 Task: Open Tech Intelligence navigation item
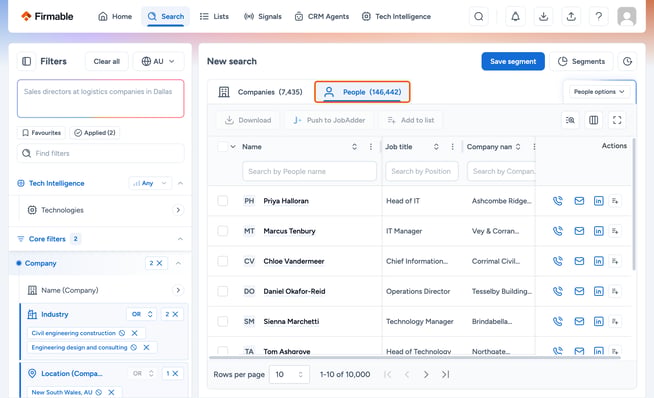pyautogui.click(x=396, y=17)
